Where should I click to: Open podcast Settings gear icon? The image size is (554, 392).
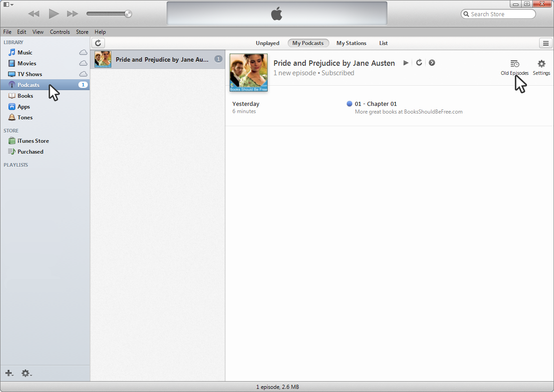click(x=541, y=64)
